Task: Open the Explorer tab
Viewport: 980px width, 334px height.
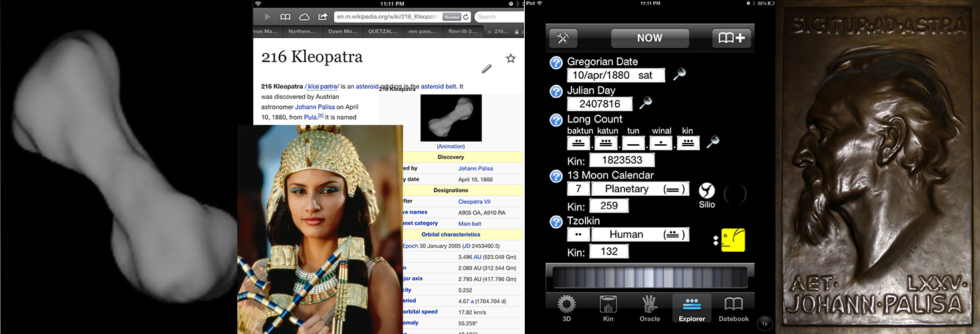Action: (692, 308)
